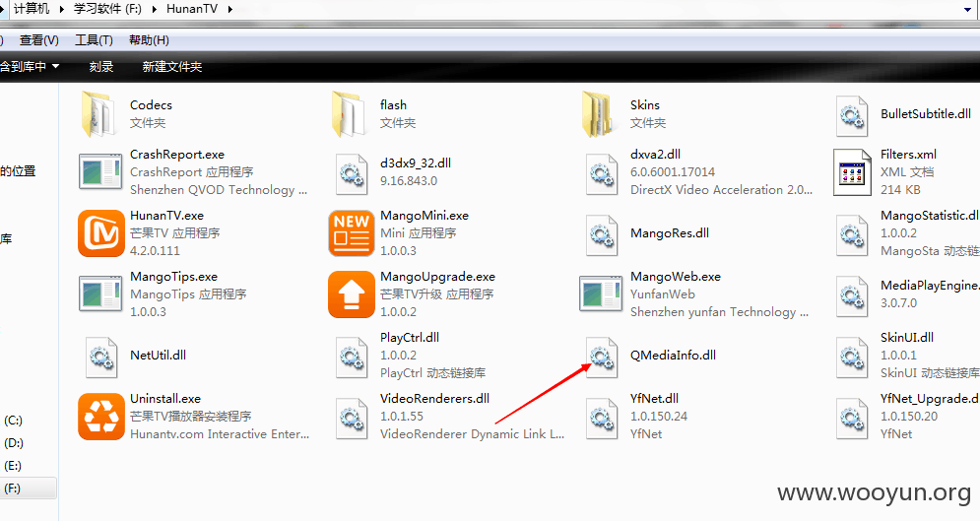Select the VideoRenderers.dll file icon

352,419
